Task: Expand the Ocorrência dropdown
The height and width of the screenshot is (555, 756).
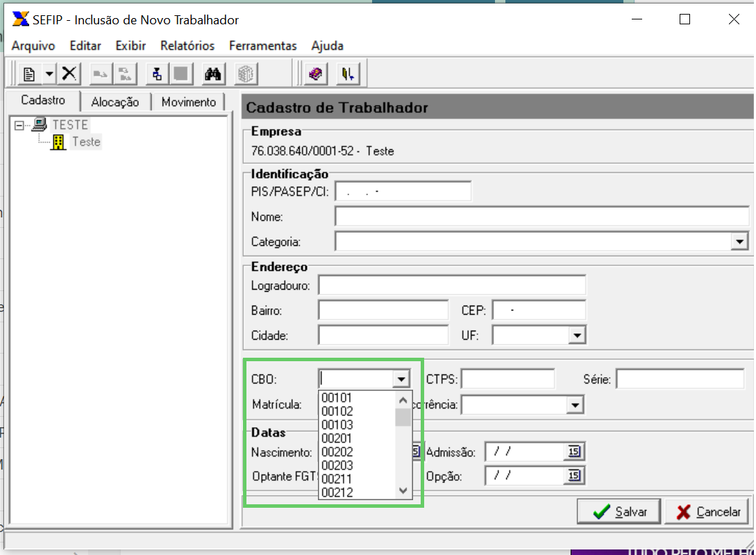Action: click(575, 404)
